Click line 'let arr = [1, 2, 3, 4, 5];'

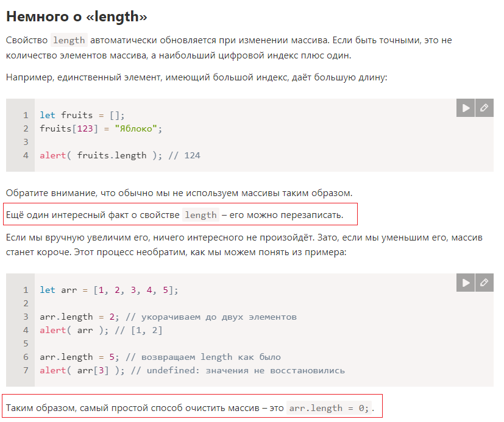[x=109, y=290]
